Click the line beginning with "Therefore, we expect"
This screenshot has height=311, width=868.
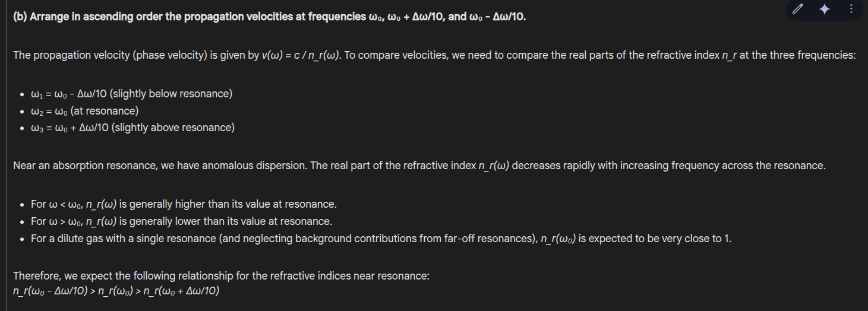221,277
